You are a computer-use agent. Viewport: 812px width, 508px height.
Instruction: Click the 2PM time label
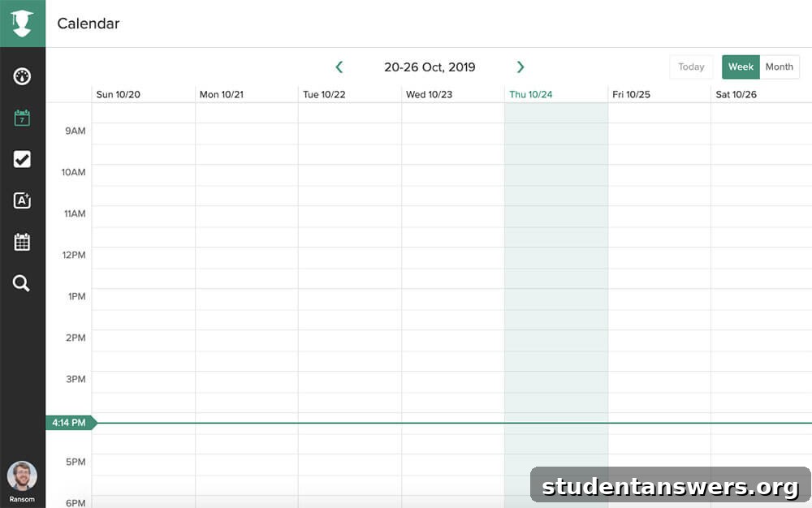tap(76, 338)
